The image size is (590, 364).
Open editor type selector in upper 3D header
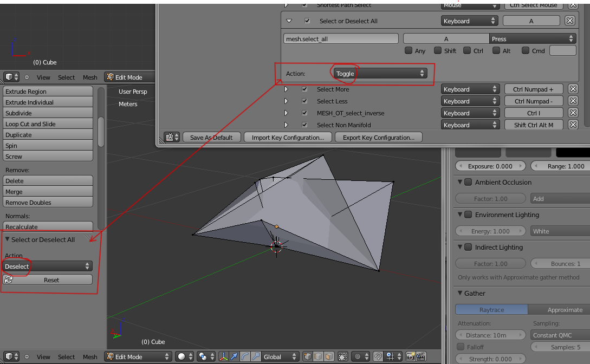(11, 77)
